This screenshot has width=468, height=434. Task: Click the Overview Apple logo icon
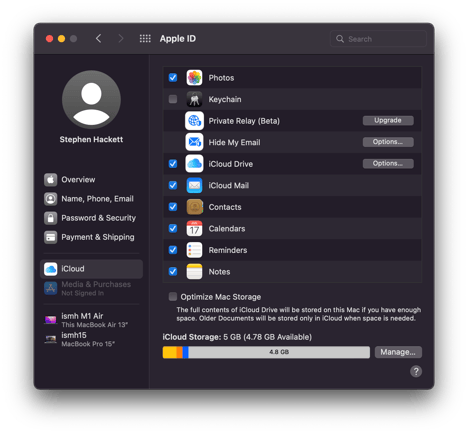click(x=51, y=180)
